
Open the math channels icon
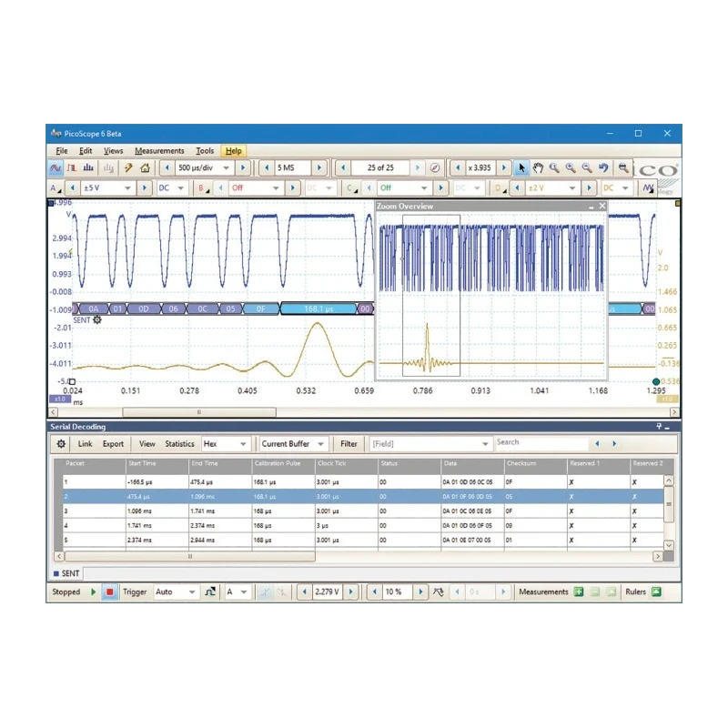648,188
